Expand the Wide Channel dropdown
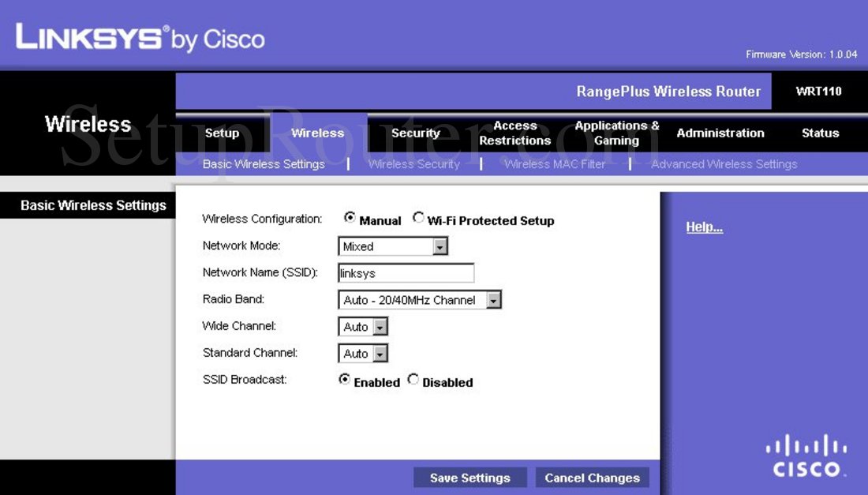 point(378,326)
